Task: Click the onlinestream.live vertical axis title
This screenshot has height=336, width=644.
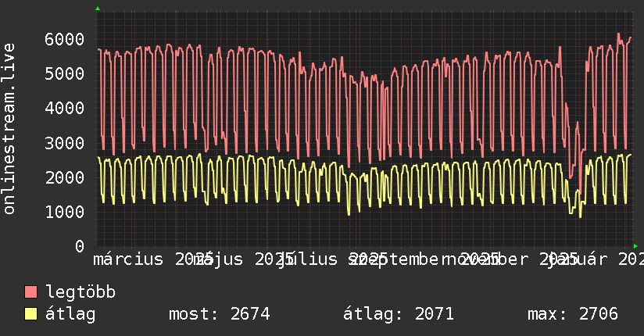Action: (9, 129)
